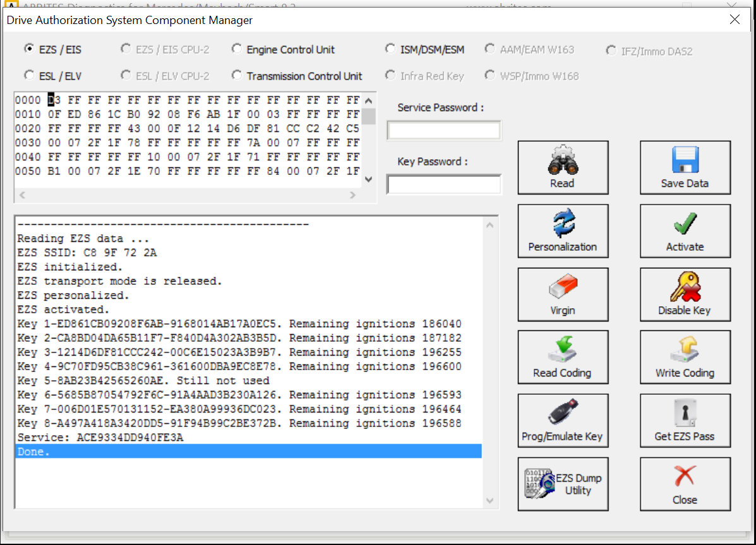
Task: Focus the Key Password input box
Action: point(443,184)
